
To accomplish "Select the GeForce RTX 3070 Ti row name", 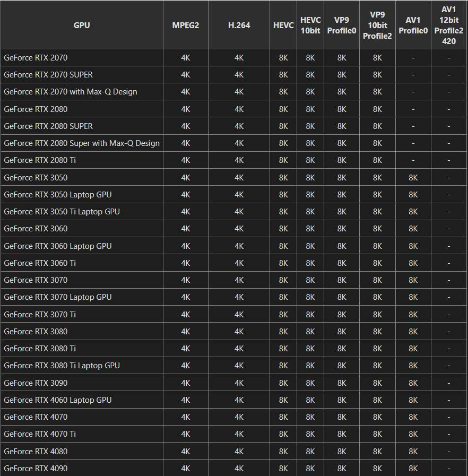I will point(40,314).
